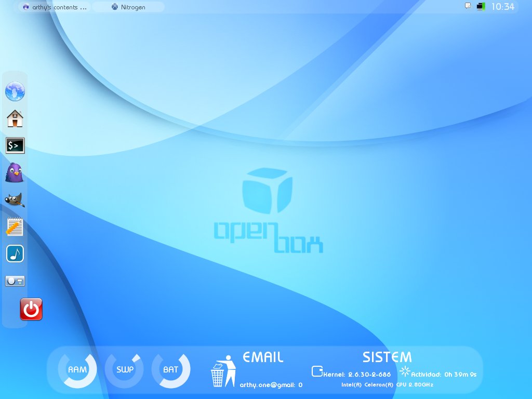Launch GIMP image editor icon
Screen dimensions: 532x399
(15, 199)
